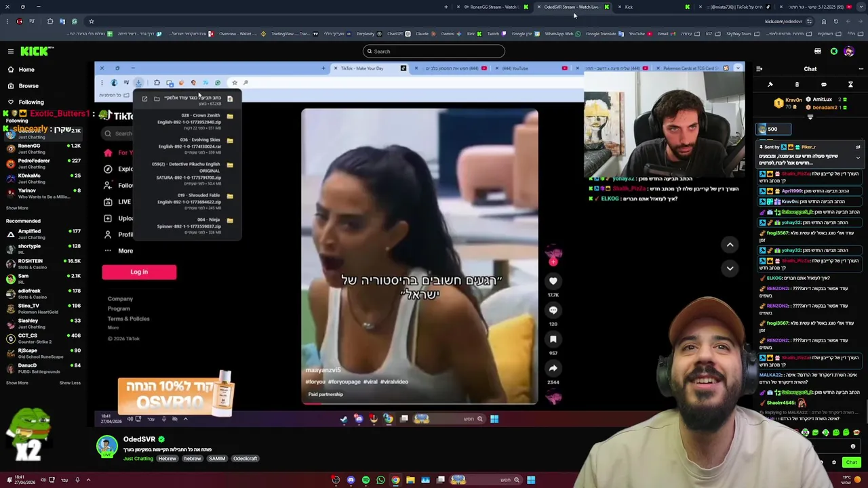
Task: Expand the pinned message chevron
Action: tap(858, 158)
